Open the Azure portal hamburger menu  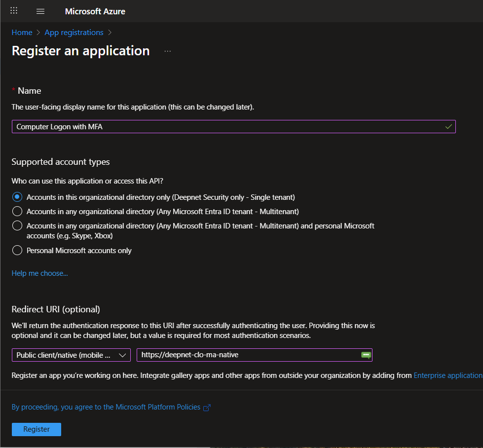pyautogui.click(x=40, y=11)
